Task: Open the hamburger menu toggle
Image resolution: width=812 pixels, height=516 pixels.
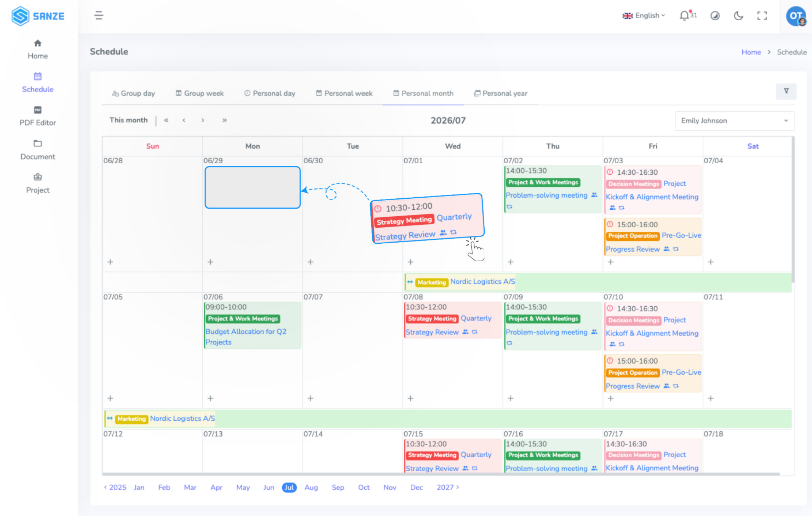Action: tap(99, 16)
